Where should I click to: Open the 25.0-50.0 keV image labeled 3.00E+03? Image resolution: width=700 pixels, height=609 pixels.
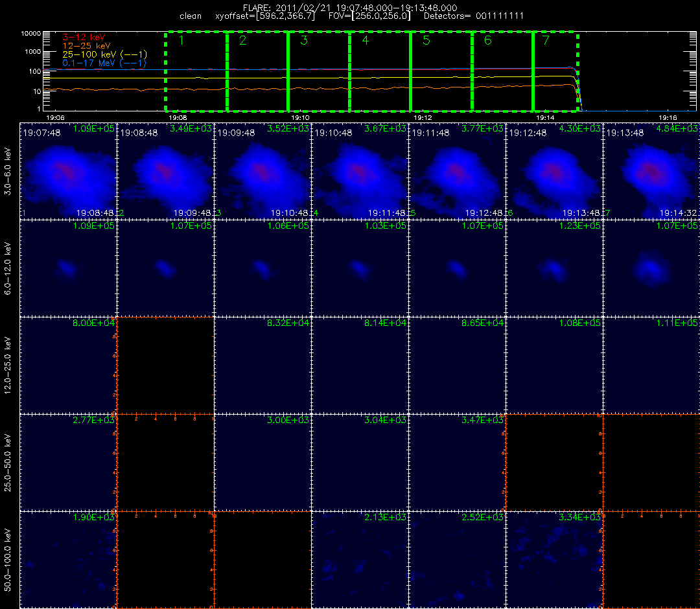pos(263,463)
